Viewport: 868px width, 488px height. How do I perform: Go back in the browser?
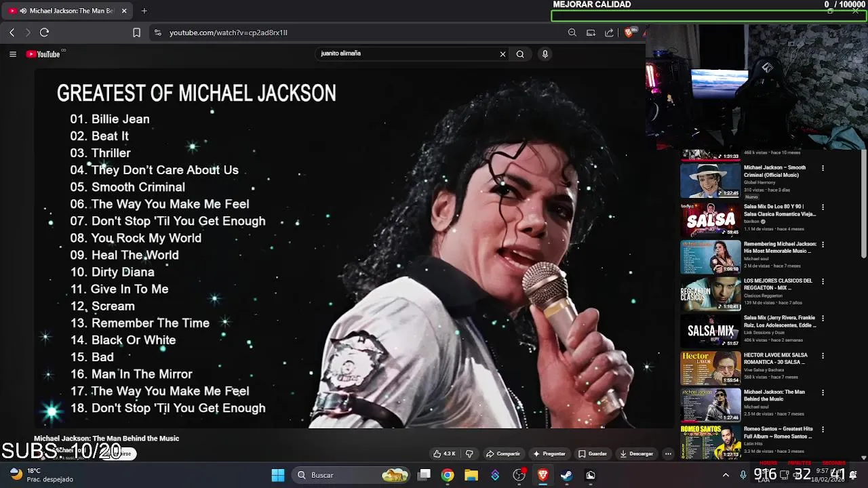pos(12,33)
